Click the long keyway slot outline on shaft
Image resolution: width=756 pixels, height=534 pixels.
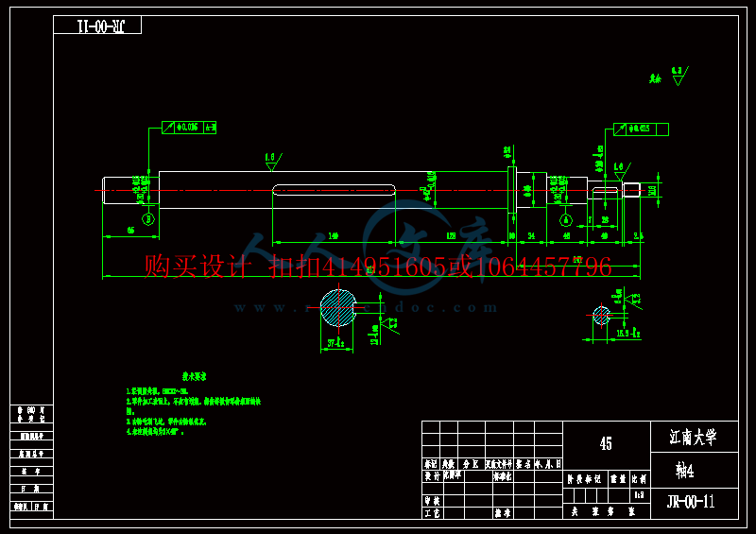click(335, 190)
